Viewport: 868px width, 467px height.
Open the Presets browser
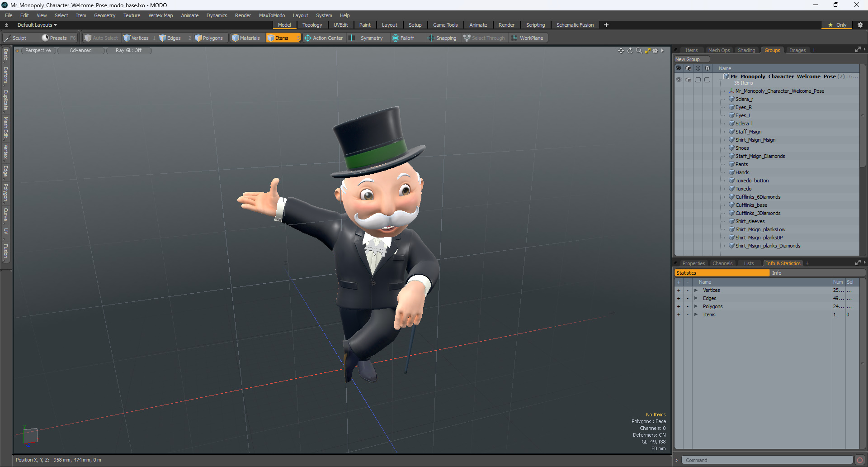pyautogui.click(x=58, y=38)
